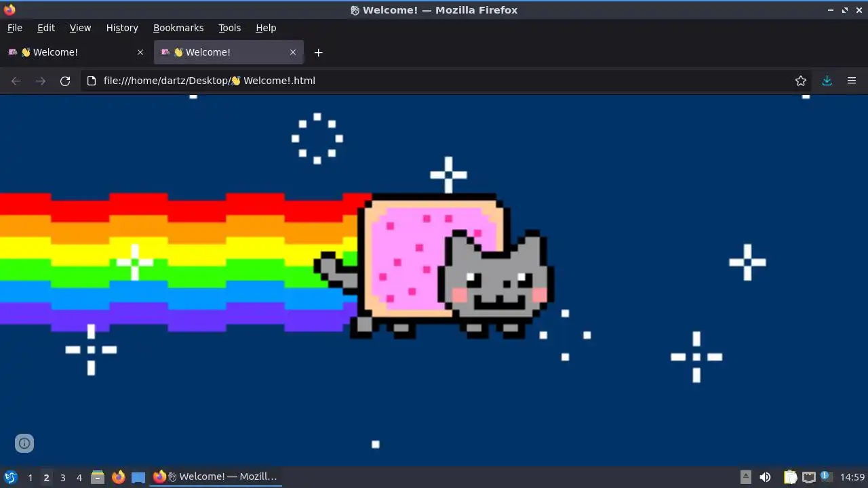The height and width of the screenshot is (488, 868).
Task: Close the first Welcome! tab
Action: click(140, 52)
